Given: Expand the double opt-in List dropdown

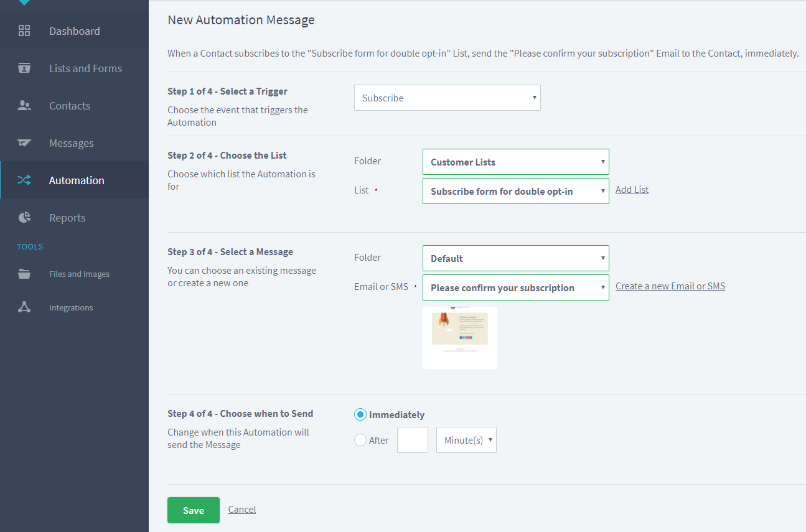Looking at the screenshot, I should click(x=515, y=191).
